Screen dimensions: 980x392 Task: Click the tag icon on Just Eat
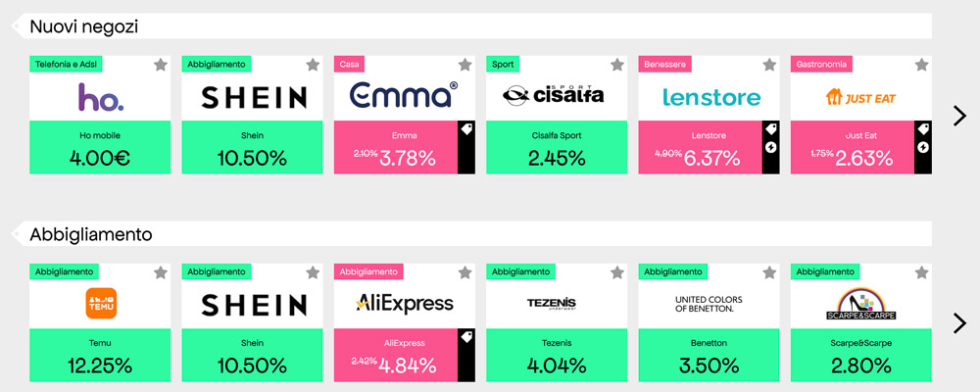pos(922,129)
